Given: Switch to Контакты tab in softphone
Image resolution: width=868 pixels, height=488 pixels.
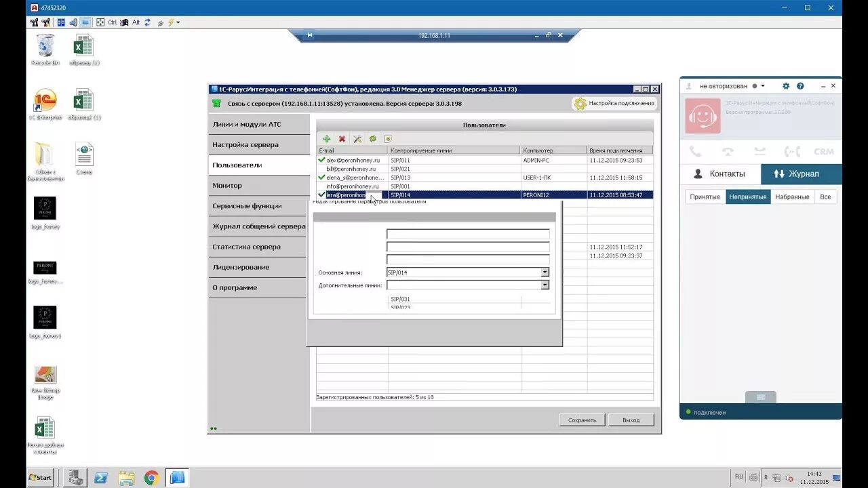Looking at the screenshot, I should click(x=720, y=174).
